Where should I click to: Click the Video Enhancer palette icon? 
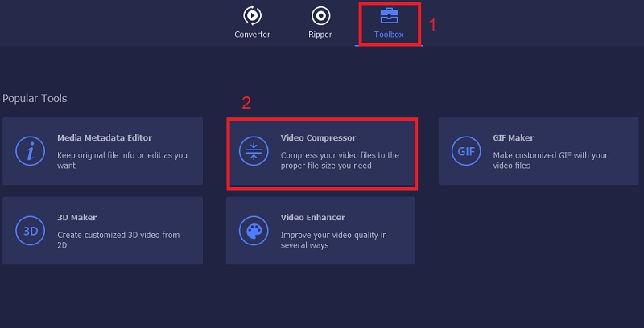point(254,231)
